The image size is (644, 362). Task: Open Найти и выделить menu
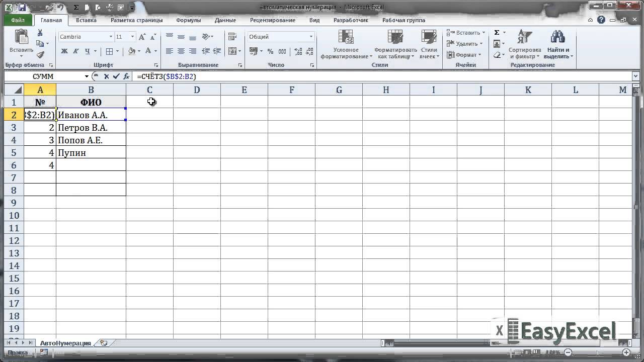tap(558, 44)
